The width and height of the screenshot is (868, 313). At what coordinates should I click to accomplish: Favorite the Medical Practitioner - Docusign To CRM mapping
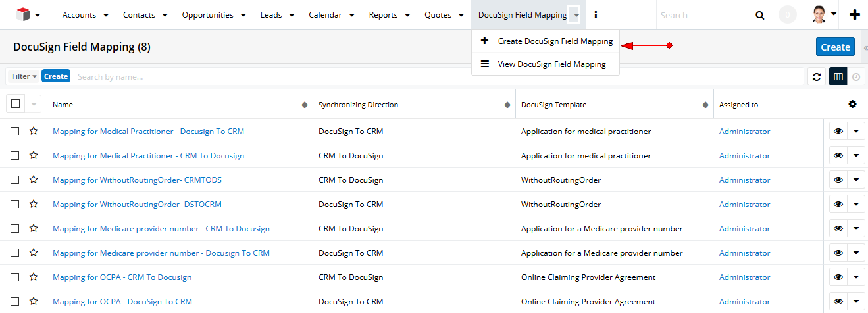click(34, 131)
